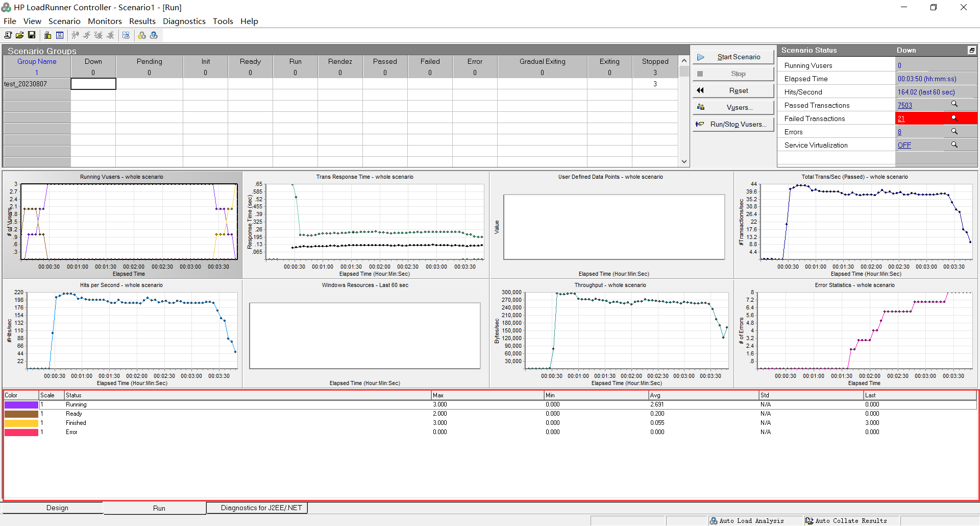Select the Throughput graph
The height and width of the screenshot is (526, 980).
[x=611, y=333]
